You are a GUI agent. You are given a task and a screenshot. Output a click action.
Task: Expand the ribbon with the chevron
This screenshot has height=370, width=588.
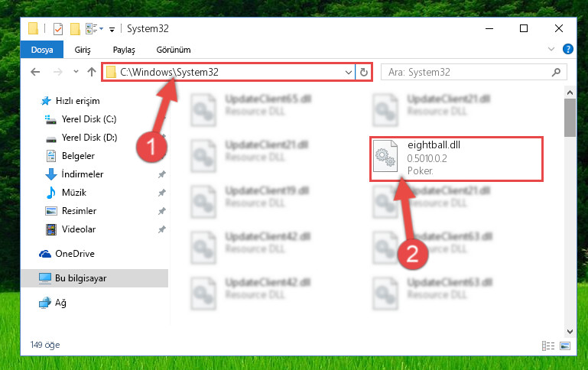(551, 49)
